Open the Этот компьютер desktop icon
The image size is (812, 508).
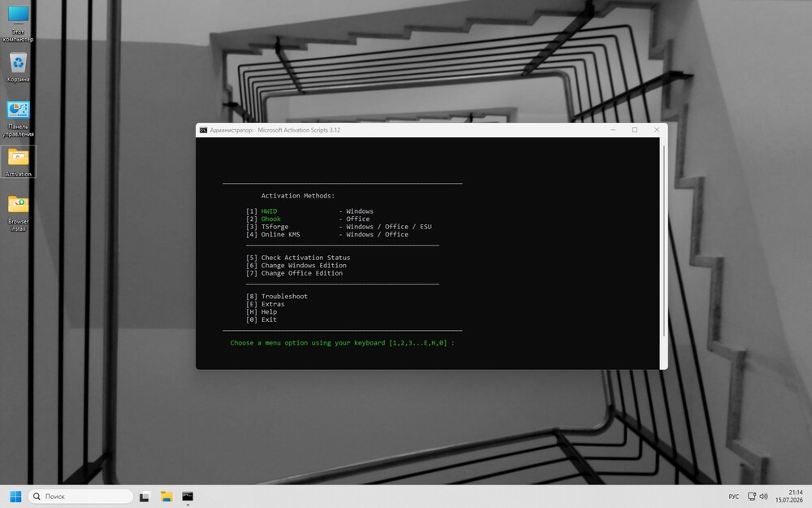(x=18, y=24)
